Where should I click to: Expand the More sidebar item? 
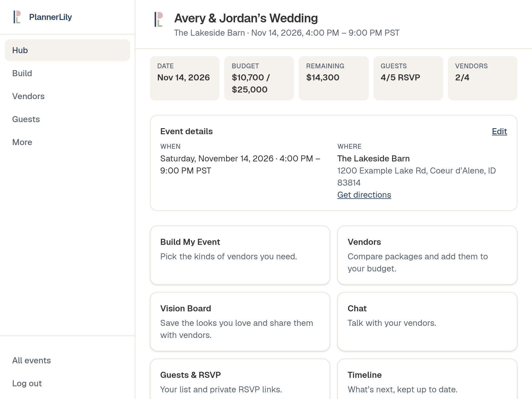coord(67,142)
